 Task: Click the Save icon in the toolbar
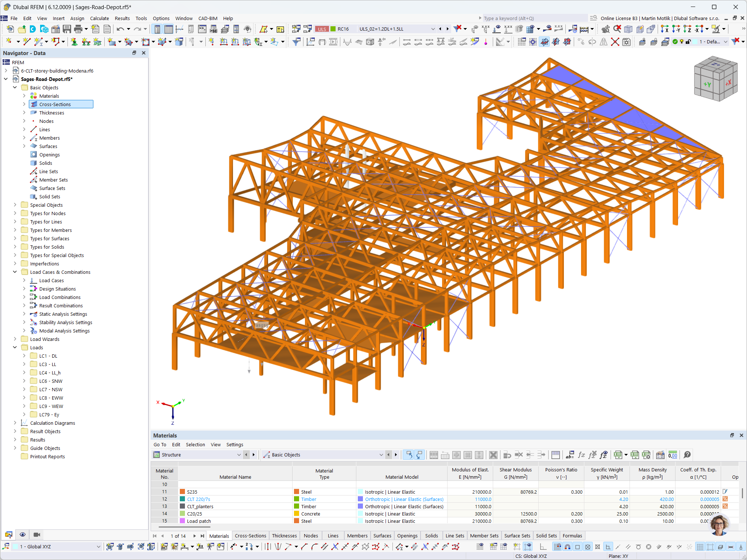coord(67,29)
